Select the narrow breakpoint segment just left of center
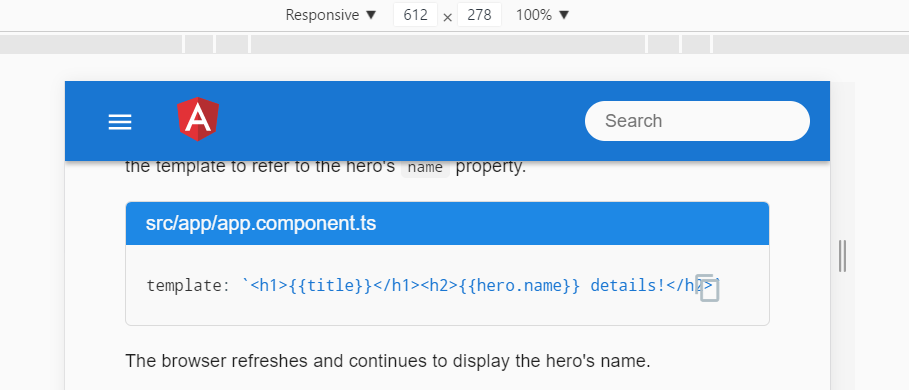 tap(232, 44)
